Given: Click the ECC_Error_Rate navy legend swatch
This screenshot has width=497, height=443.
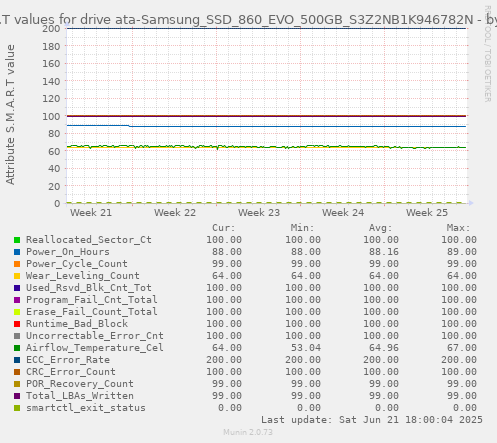Looking at the screenshot, I should click(17, 360).
